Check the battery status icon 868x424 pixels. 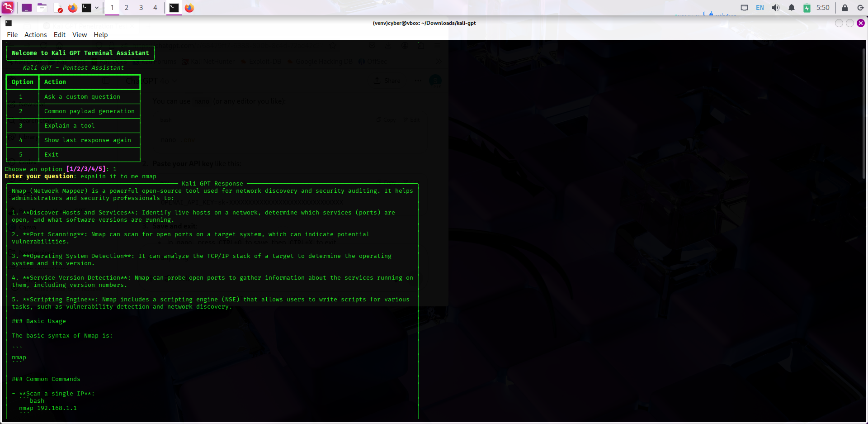[807, 7]
